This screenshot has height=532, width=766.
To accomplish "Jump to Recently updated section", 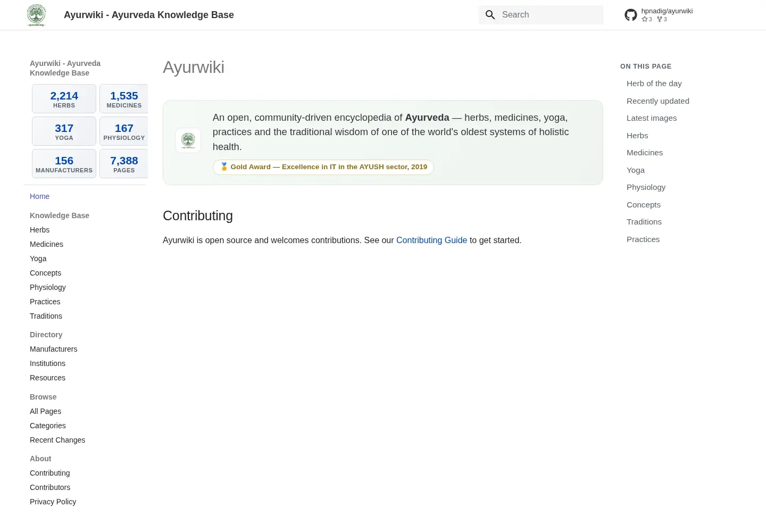I will tap(657, 101).
